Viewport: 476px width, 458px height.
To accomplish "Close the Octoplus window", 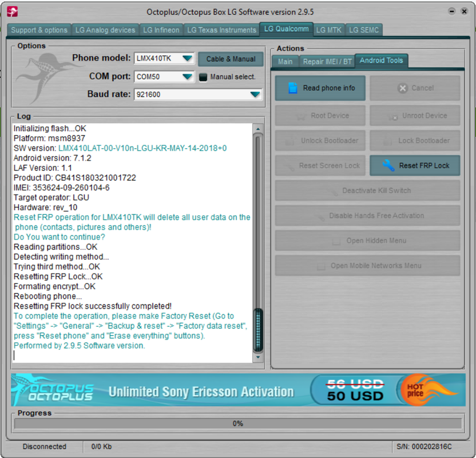I will tap(464, 11).
